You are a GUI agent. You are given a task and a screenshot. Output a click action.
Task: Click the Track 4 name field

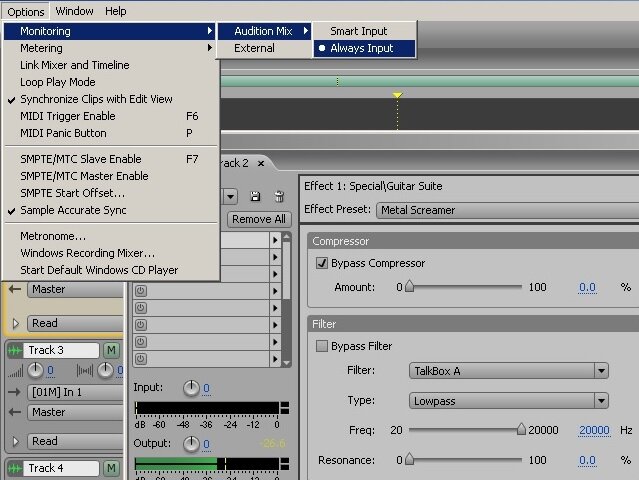point(61,468)
